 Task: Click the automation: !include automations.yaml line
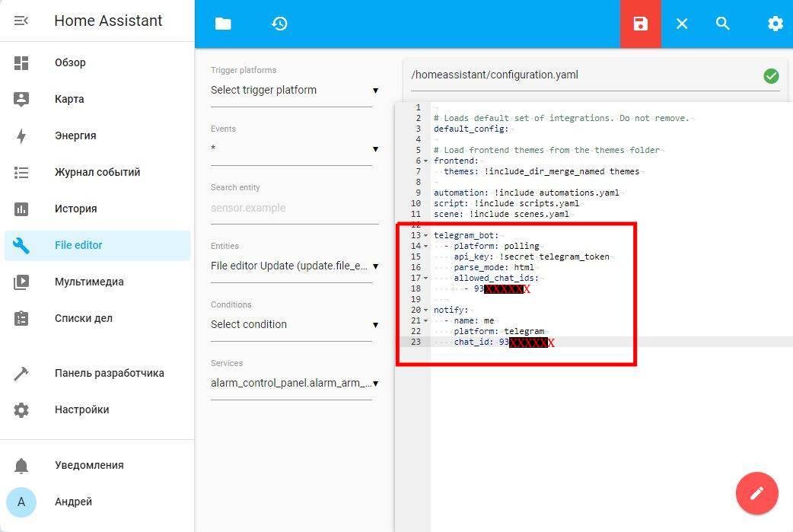point(526,193)
